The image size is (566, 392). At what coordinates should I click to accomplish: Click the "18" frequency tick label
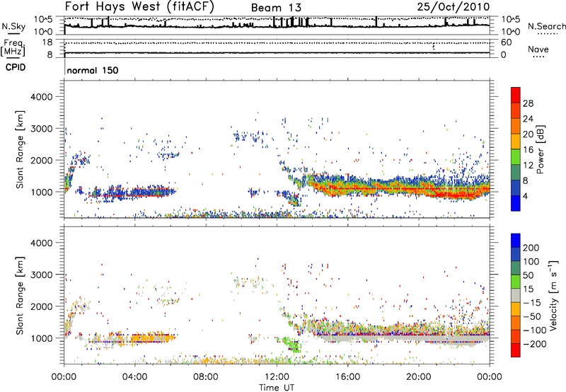47,42
